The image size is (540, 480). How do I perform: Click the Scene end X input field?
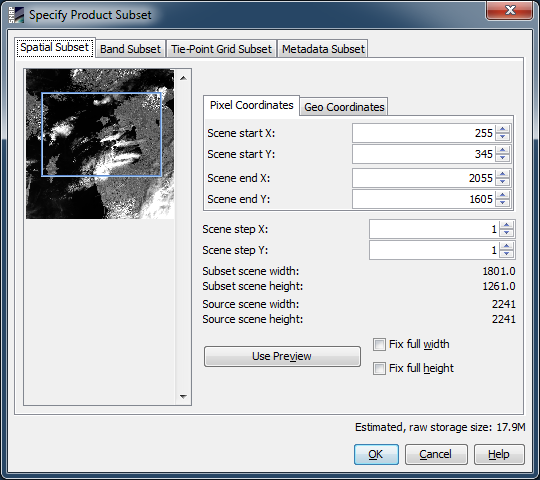(x=424, y=178)
